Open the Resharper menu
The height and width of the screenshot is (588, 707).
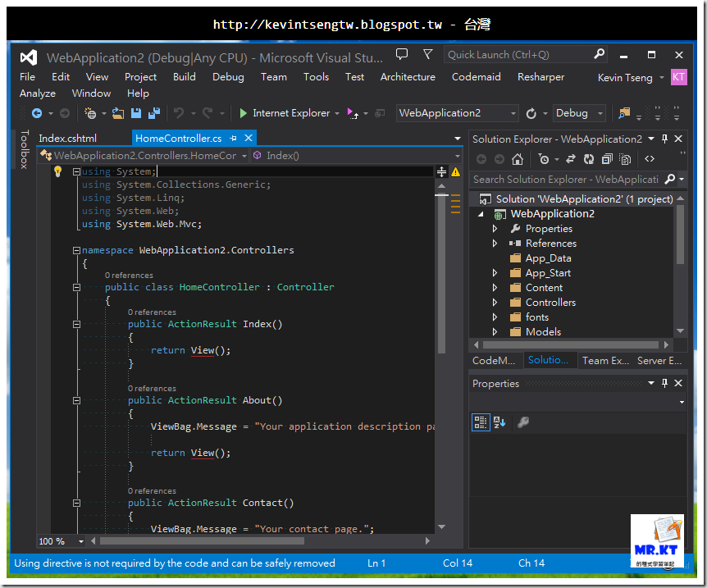(541, 77)
